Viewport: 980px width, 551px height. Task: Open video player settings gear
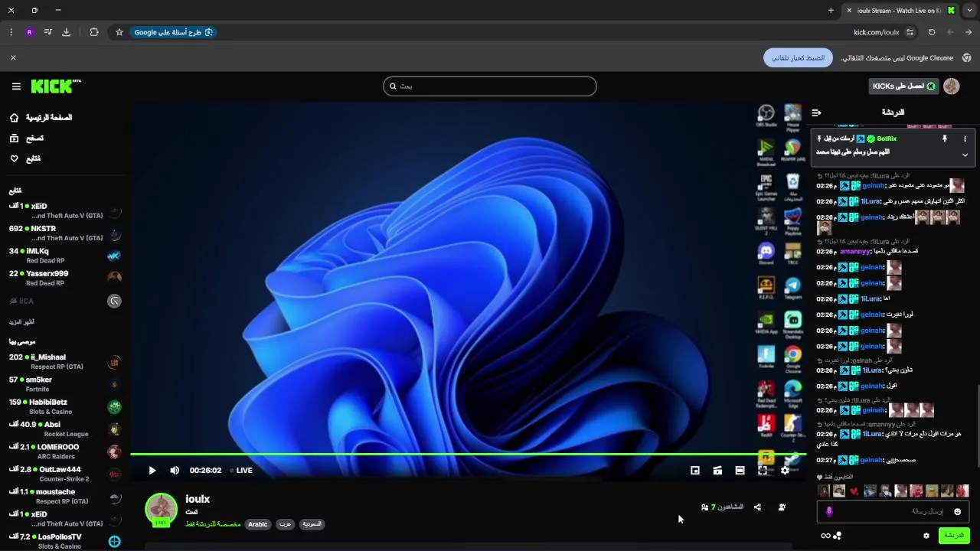[785, 471]
